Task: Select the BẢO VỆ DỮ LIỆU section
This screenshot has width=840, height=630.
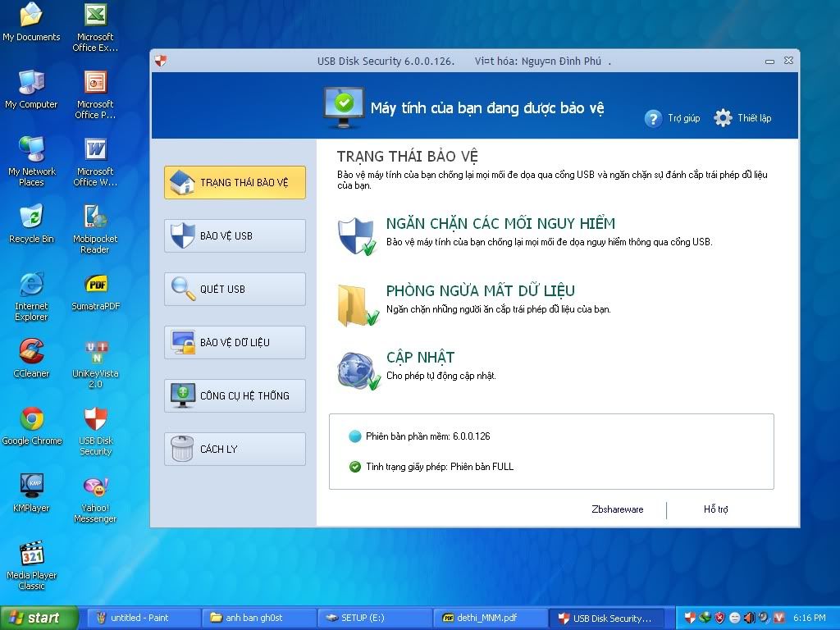Action: (235, 342)
